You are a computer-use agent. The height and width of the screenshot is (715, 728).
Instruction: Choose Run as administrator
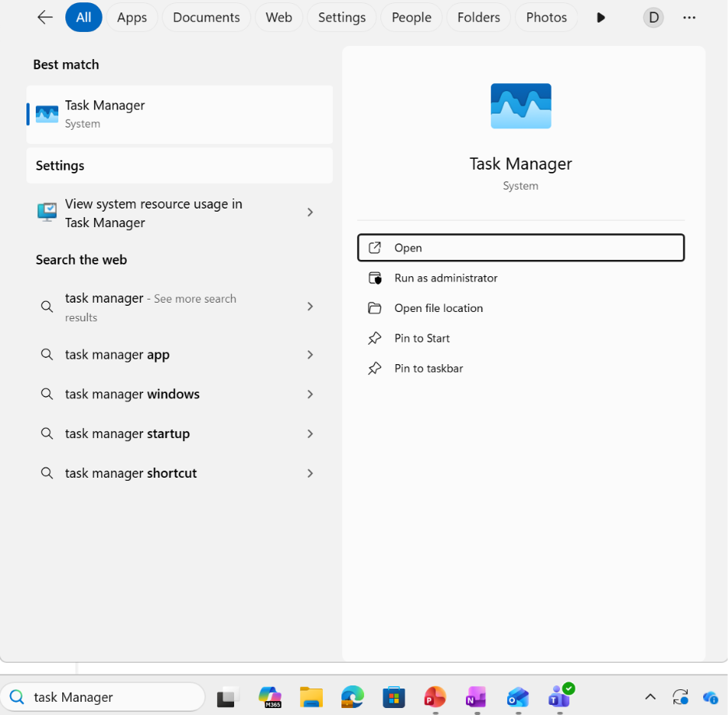[x=520, y=278]
